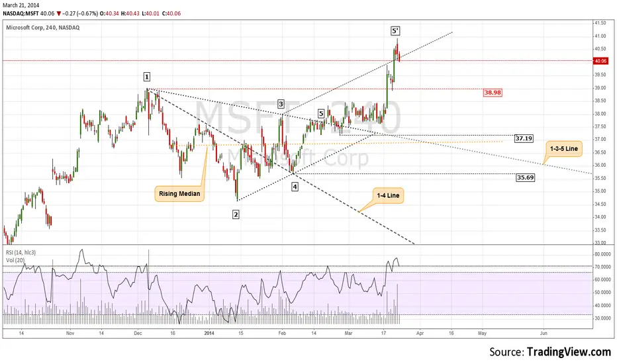Open the "Source: TradingView.com" attribution
This screenshot has width=617, height=364.
[x=550, y=351]
